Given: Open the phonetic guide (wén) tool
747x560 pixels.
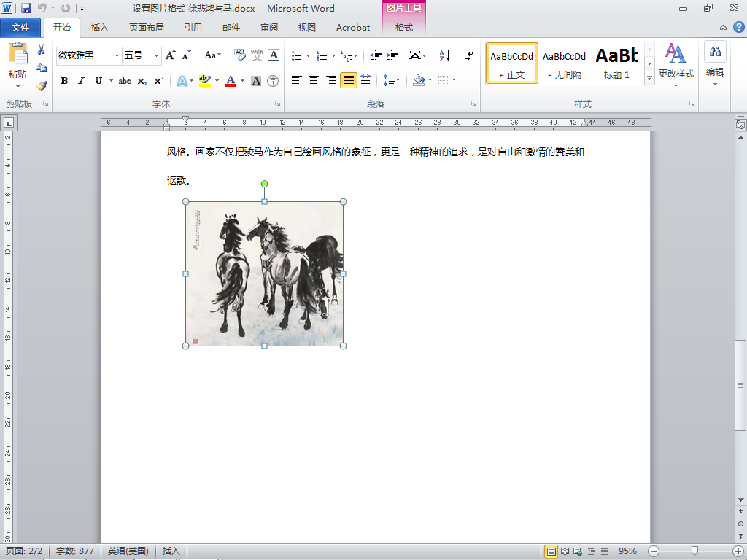Looking at the screenshot, I should coord(257,55).
